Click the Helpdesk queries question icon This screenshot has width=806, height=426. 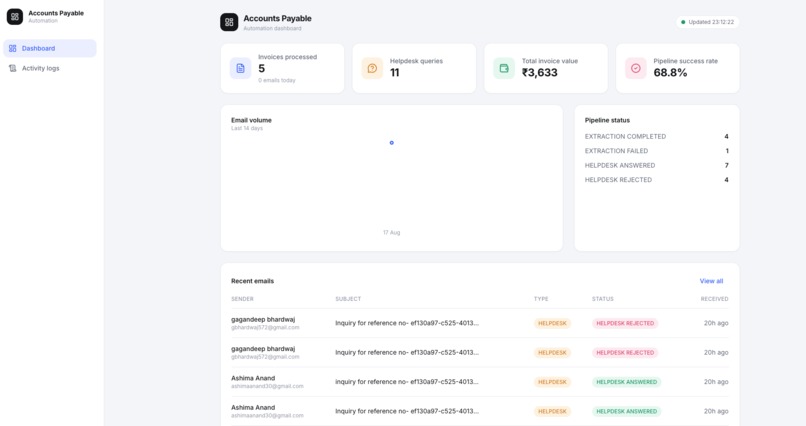(372, 68)
